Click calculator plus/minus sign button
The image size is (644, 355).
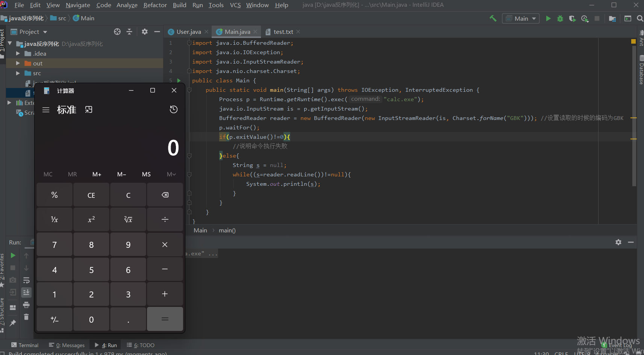(55, 319)
